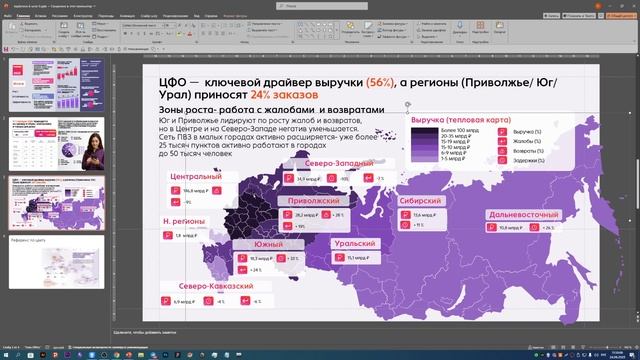The height and width of the screenshot is (360, 640).
Task: Click the user account avatar in title bar
Action: (x=598, y=6)
